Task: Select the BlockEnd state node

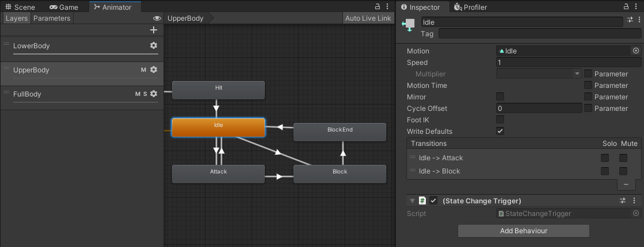Action: [340, 132]
